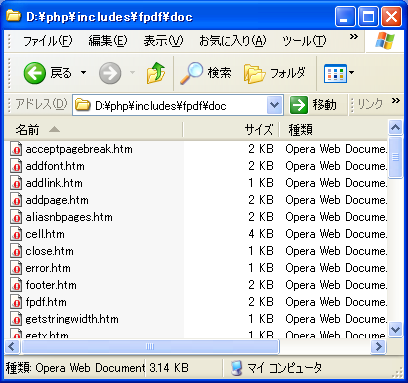Viewport: 408px width, 383px height.
Task: Open the ファイル(F) menu
Action: [x=47, y=41]
